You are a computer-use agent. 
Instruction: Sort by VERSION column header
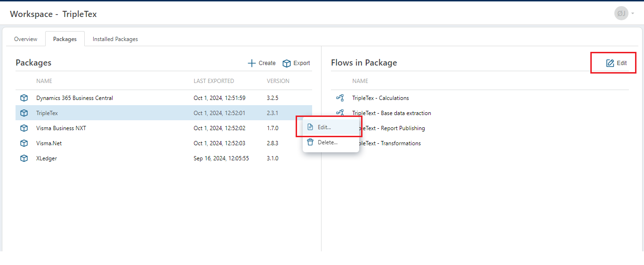pos(278,81)
